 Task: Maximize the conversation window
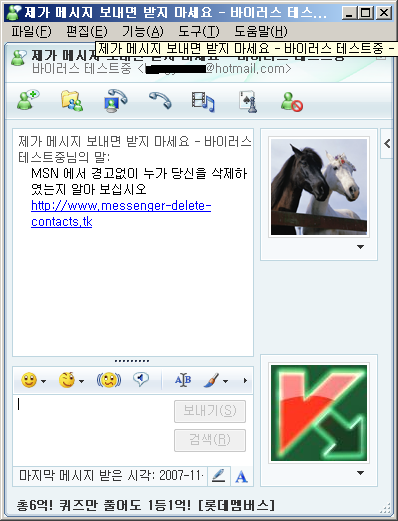click(x=366, y=13)
